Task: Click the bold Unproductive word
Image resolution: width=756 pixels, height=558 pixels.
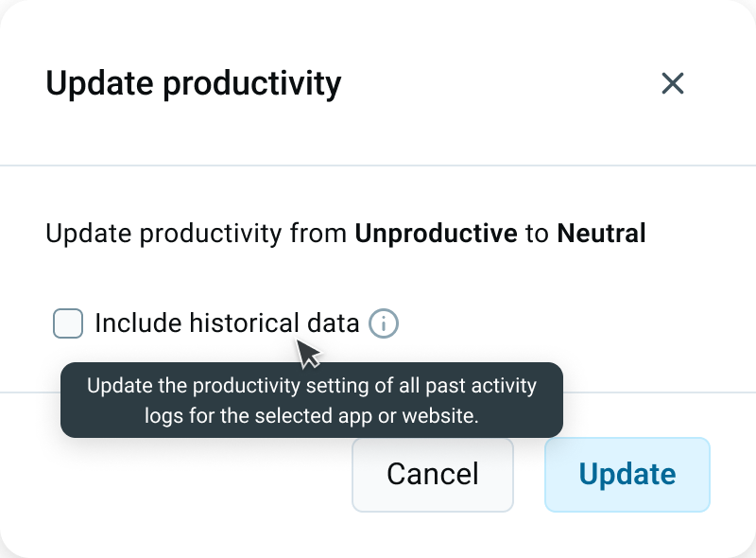Action: (x=437, y=234)
